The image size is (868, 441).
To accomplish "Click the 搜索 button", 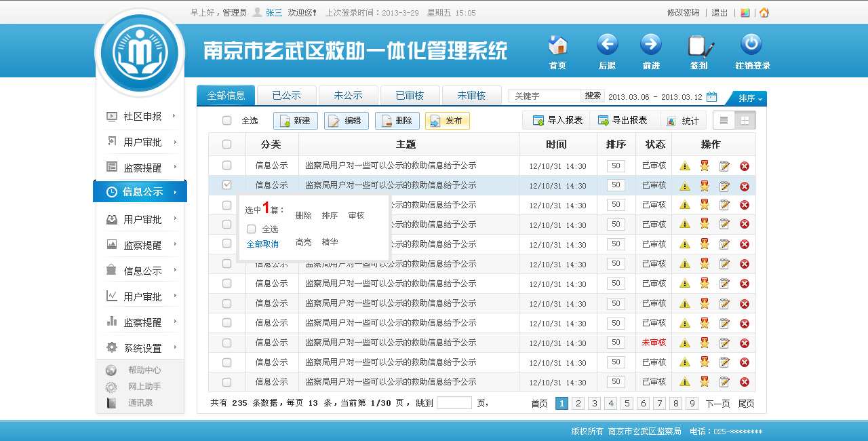I will click(593, 96).
